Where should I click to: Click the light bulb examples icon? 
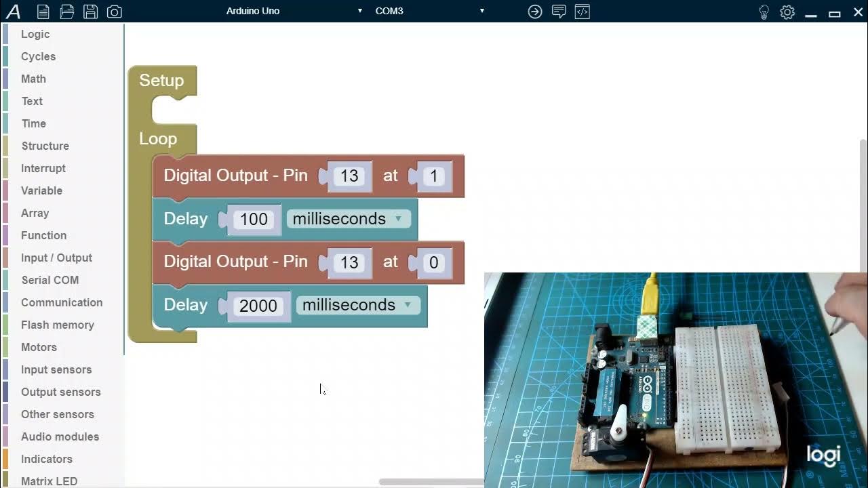pyautogui.click(x=764, y=12)
